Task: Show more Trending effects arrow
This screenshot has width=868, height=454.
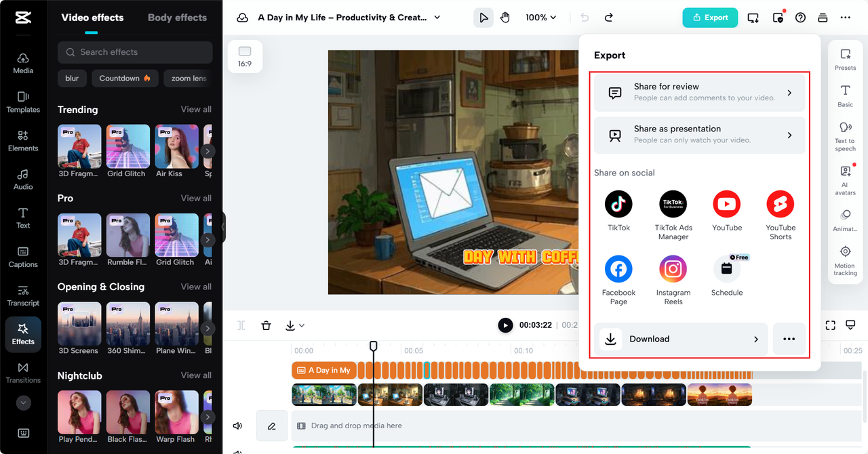Action: pos(208,151)
